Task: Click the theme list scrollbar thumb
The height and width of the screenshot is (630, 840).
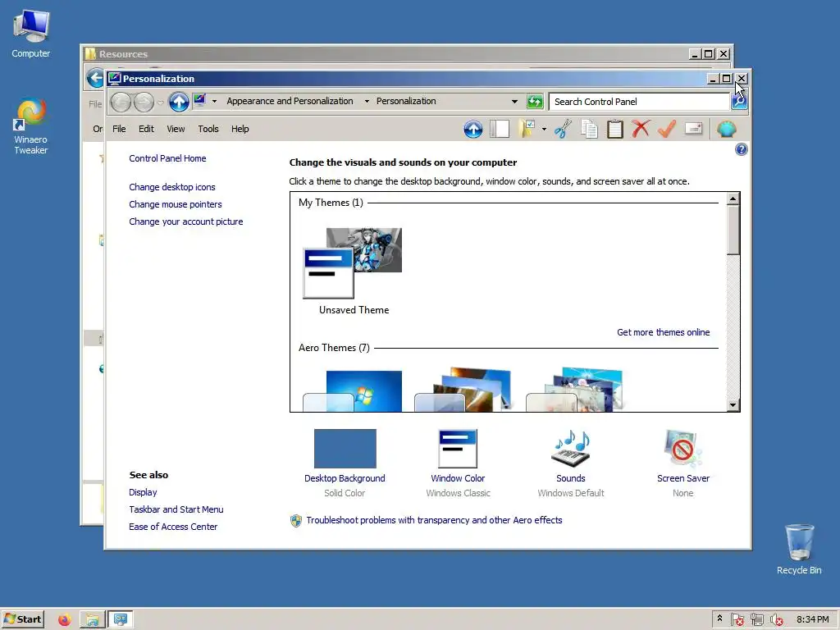Action: tap(733, 230)
